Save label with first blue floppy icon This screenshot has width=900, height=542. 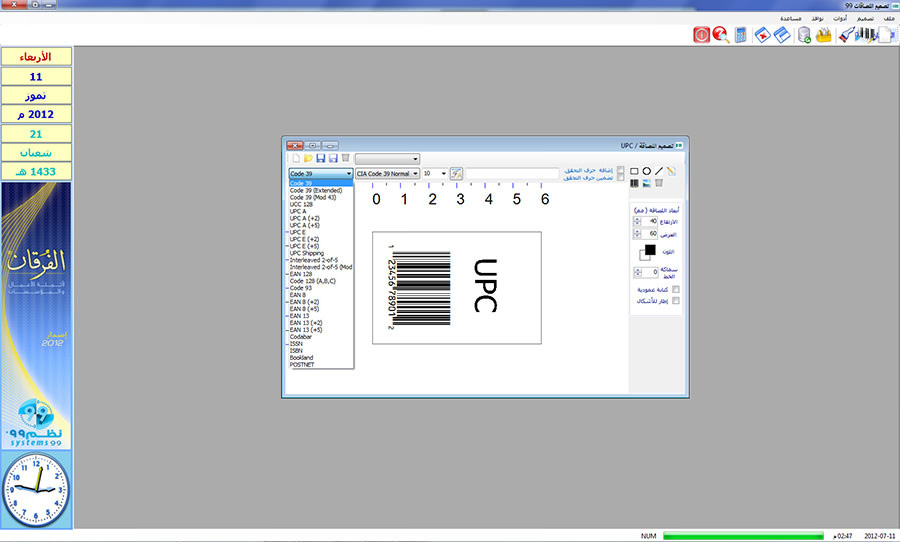coord(321,158)
